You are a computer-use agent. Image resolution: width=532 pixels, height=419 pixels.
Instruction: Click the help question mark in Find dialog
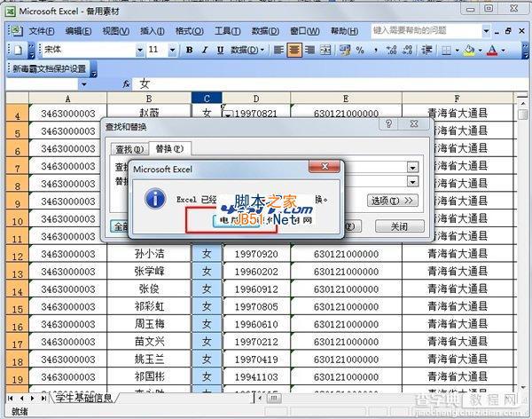pos(389,123)
